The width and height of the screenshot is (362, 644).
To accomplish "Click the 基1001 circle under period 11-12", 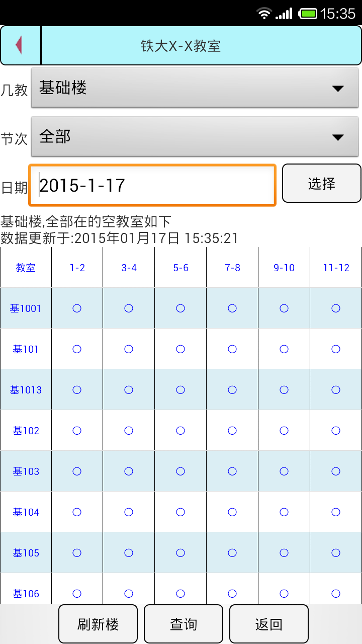I will click(336, 308).
